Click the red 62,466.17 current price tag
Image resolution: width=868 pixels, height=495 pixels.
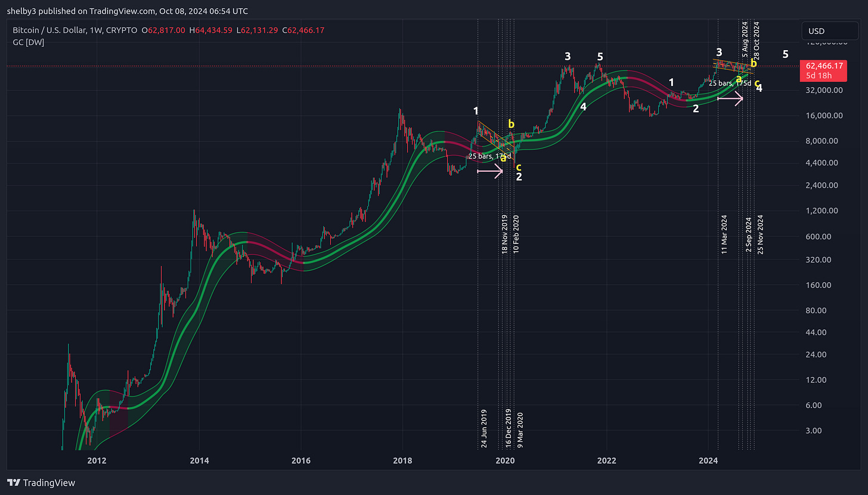tap(823, 65)
